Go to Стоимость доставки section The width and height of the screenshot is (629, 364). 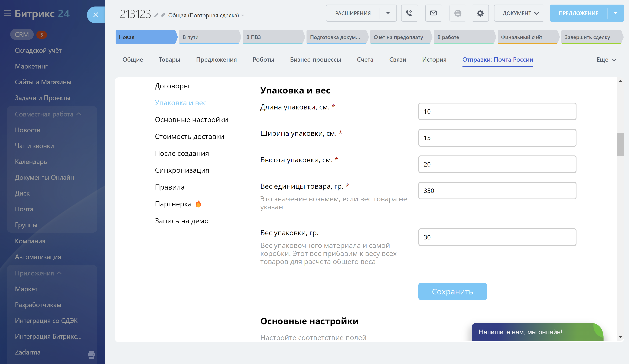(x=190, y=136)
